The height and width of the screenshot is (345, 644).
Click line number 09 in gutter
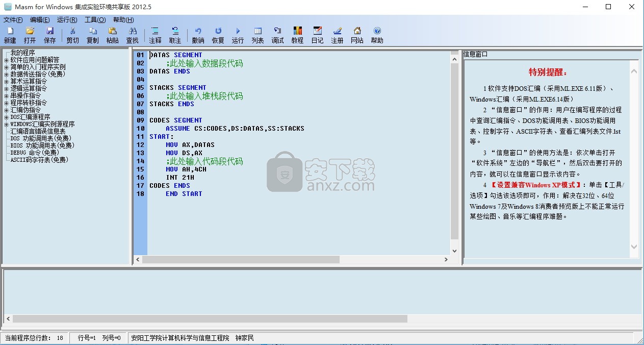coord(140,120)
